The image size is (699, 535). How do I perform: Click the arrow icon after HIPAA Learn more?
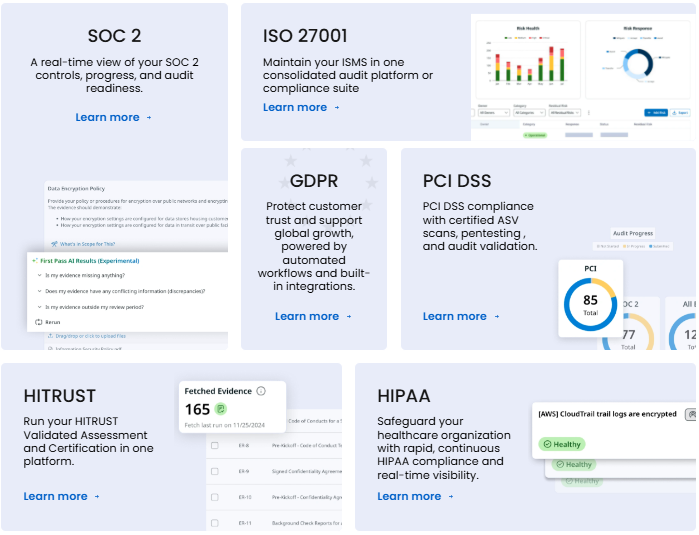point(451,497)
